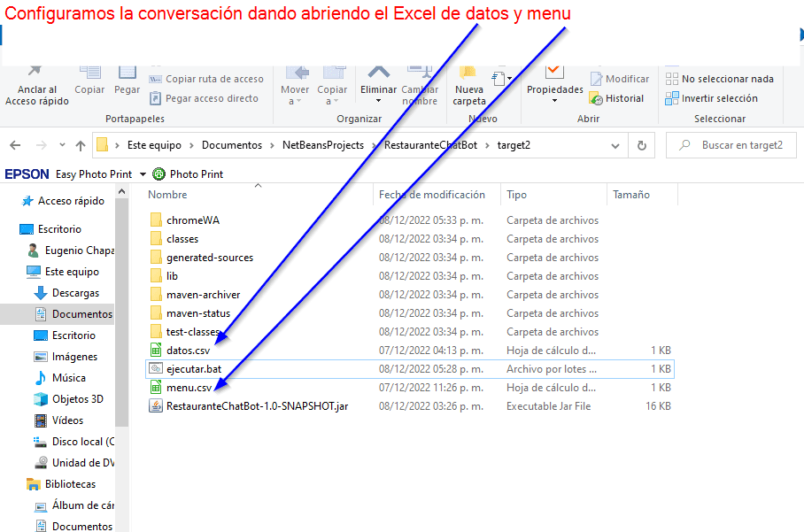Viewport: 804px width, 532px height.
Task: Click Pegar acceso directo
Action: pyautogui.click(x=204, y=98)
